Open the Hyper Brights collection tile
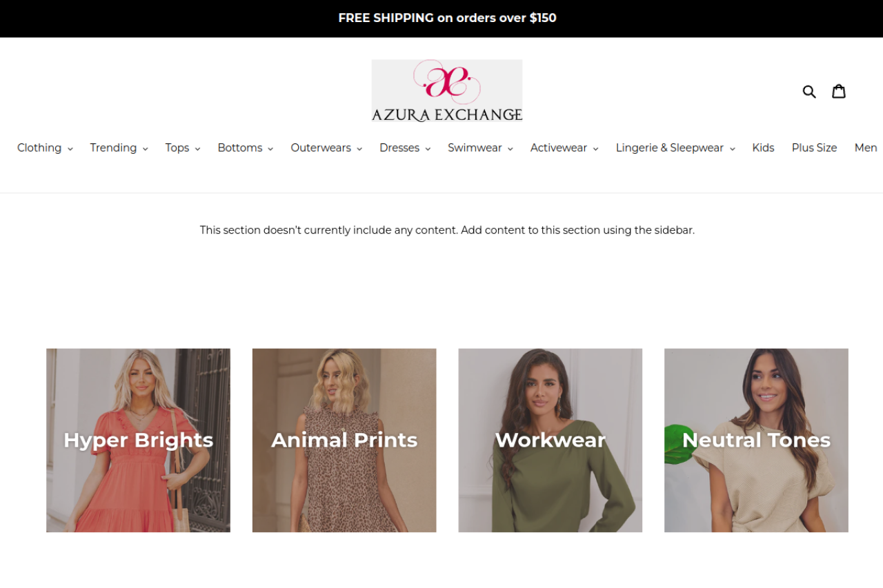Screen dimensions: 883x588 (138, 440)
